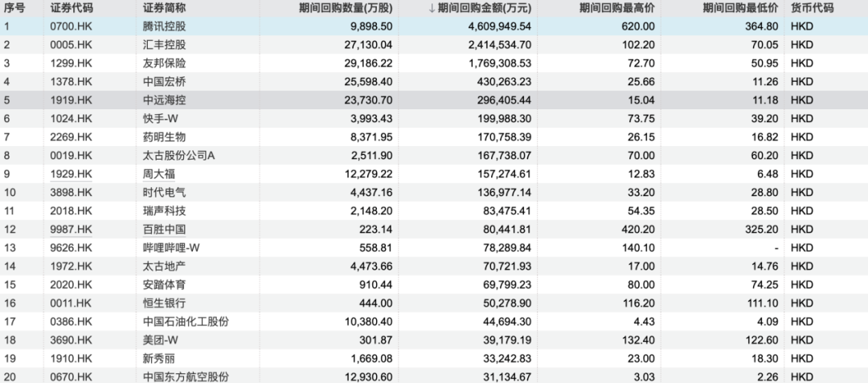Select the 周大福 stock name
Viewport: 868px width, 383px height.
coord(159,173)
